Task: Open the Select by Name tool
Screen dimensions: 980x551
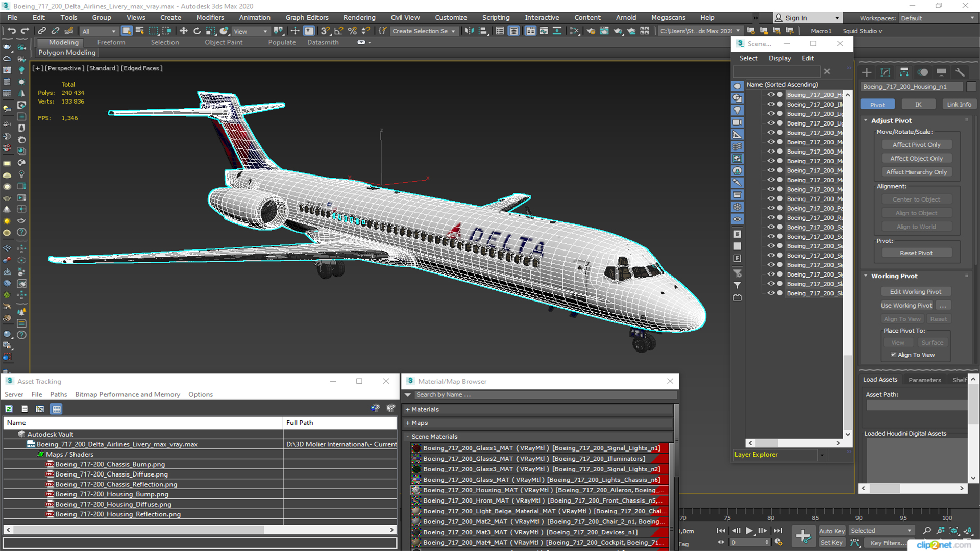Action: [140, 31]
